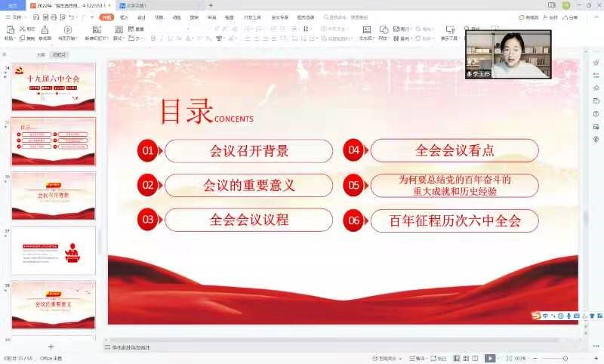Insert a text box using ribbon icon
The height and width of the screenshot is (364, 604).
coord(365,32)
